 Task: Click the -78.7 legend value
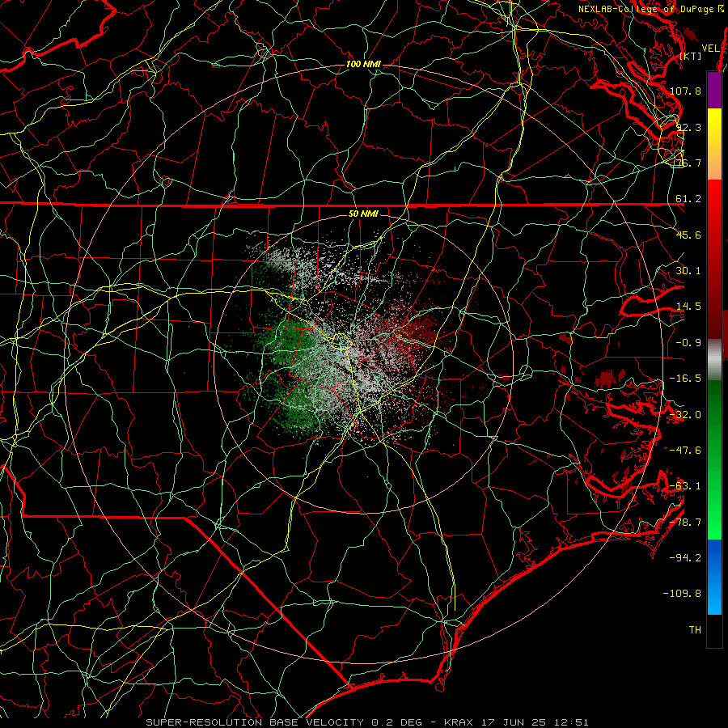pyautogui.click(x=685, y=523)
